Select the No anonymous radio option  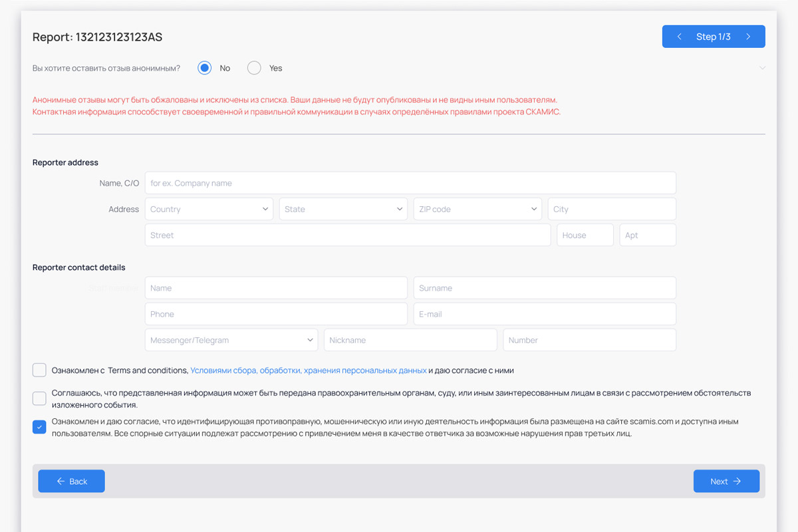pyautogui.click(x=205, y=68)
